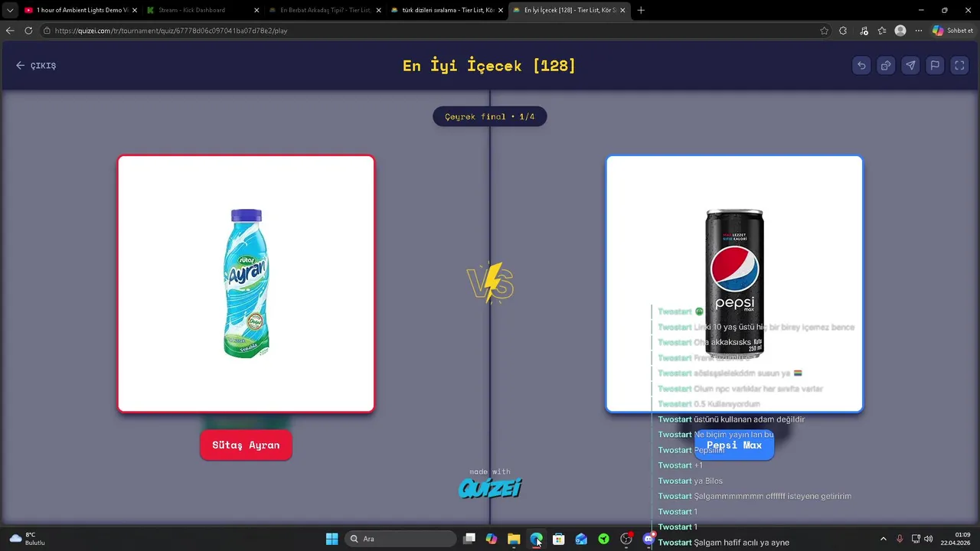Open a new browser tab
The image size is (980, 551).
[x=641, y=10]
